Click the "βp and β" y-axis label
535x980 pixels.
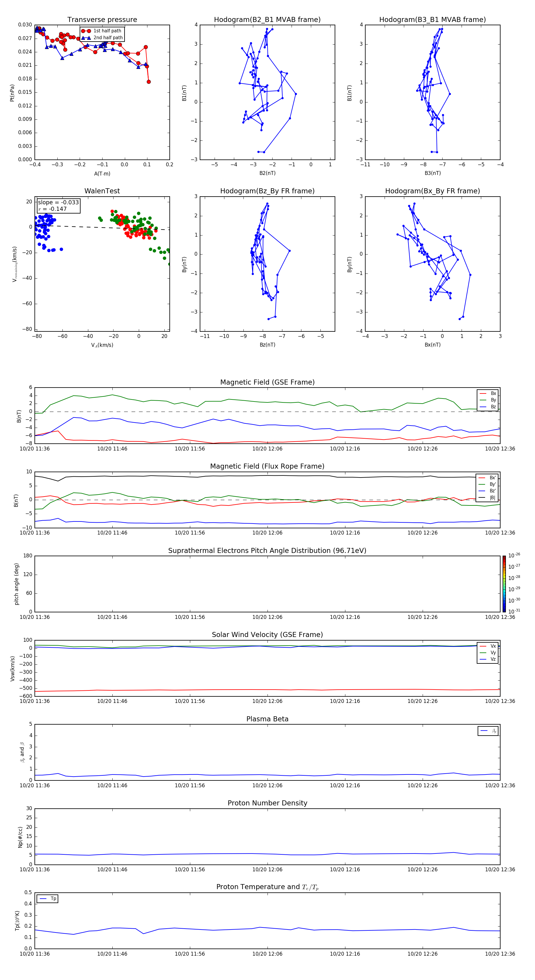coord(22,752)
